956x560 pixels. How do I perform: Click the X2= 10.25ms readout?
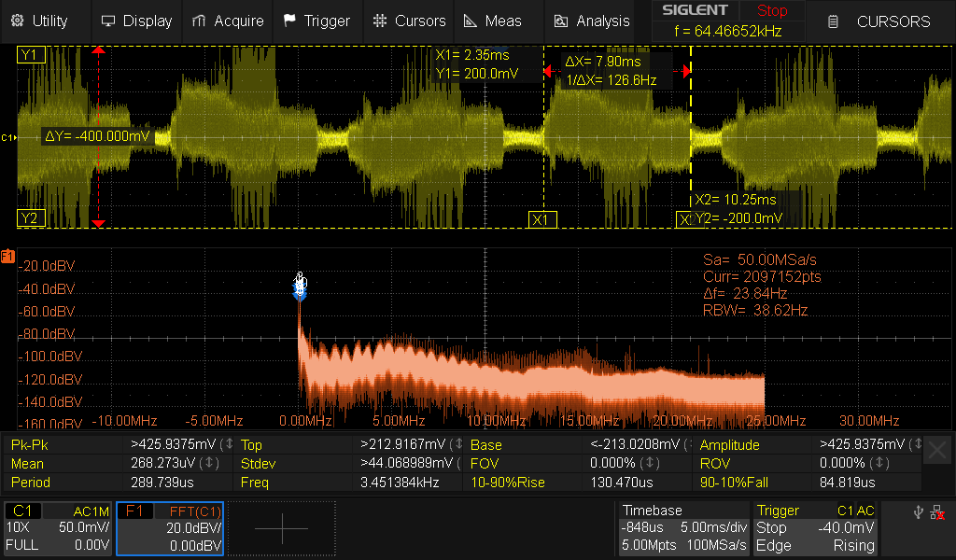pos(736,199)
